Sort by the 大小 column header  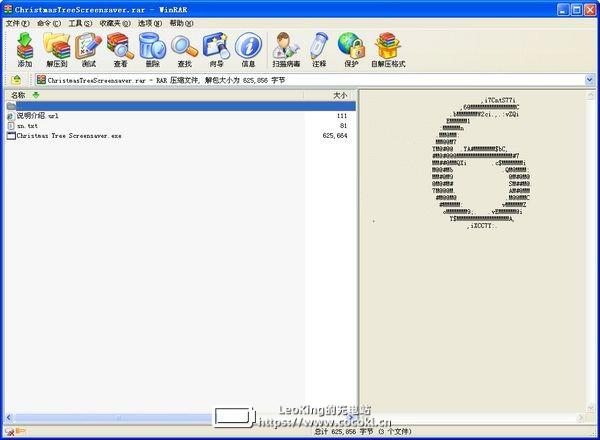[340, 95]
